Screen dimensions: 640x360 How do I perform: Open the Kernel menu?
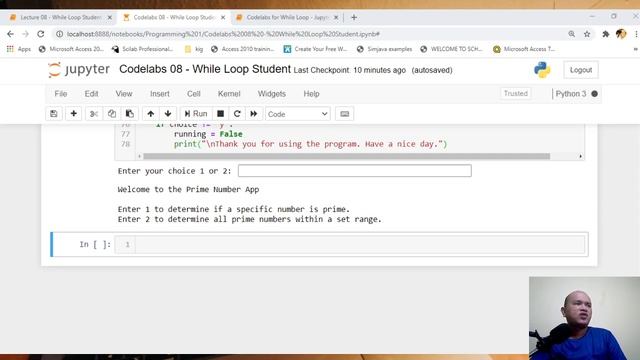click(x=229, y=94)
